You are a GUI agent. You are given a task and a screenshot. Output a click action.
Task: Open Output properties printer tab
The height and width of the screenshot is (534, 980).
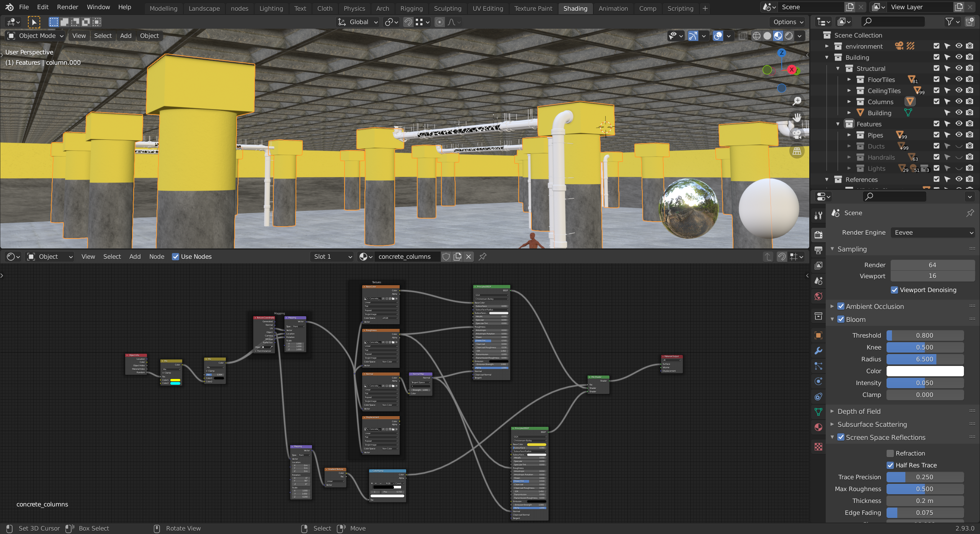[818, 250]
